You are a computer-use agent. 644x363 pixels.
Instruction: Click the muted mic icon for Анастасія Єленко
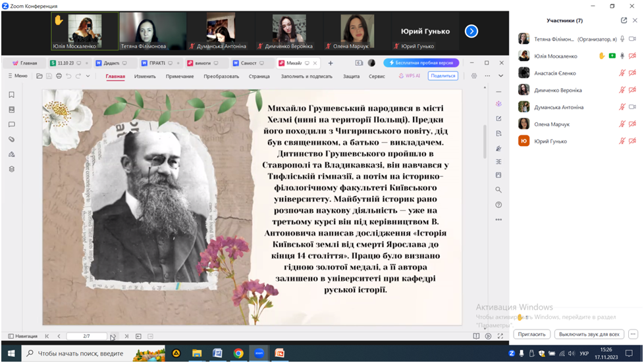click(x=622, y=73)
